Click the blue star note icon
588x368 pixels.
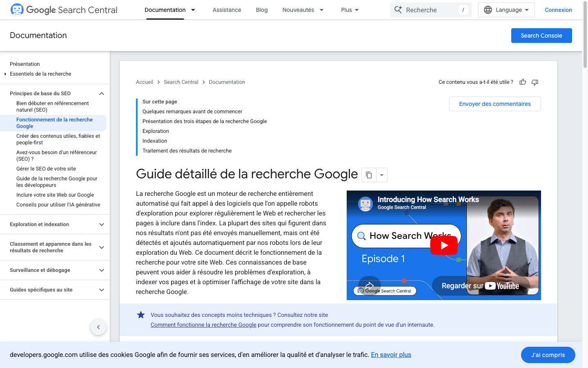pyautogui.click(x=141, y=315)
